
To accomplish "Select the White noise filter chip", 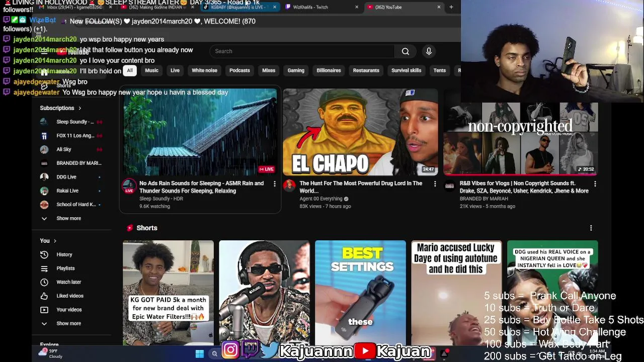I will click(x=204, y=70).
